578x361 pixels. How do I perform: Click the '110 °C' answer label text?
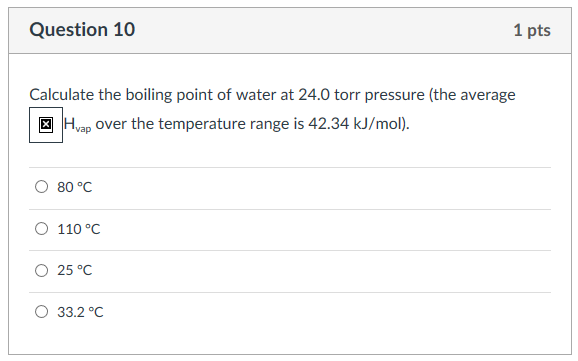(x=79, y=229)
